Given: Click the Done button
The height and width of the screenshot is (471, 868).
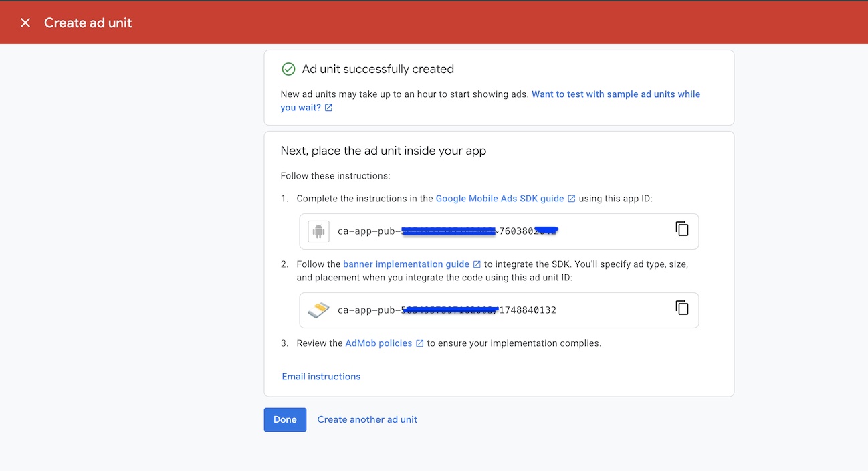Looking at the screenshot, I should pyautogui.click(x=285, y=419).
